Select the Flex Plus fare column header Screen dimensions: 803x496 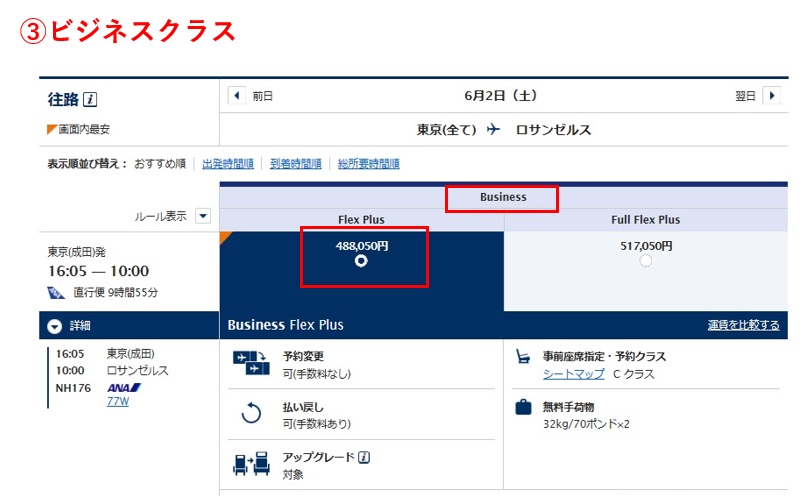[361, 220]
